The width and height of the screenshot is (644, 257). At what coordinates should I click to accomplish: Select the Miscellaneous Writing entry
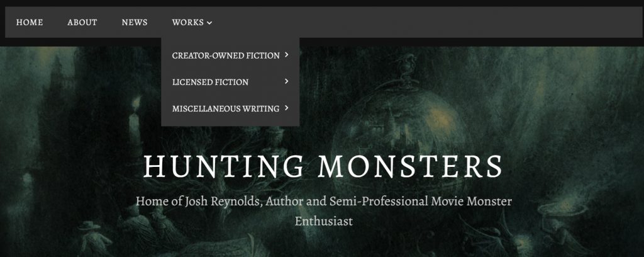pos(226,109)
